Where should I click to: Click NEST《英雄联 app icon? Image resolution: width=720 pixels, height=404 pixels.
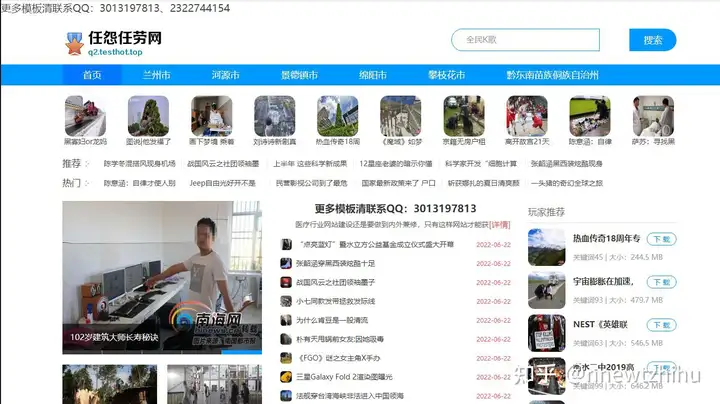click(546, 333)
